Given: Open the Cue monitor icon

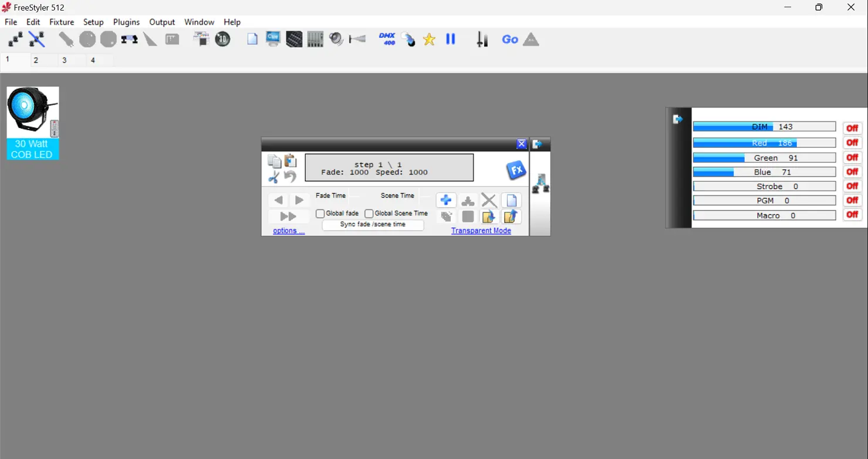Looking at the screenshot, I should [x=273, y=39].
